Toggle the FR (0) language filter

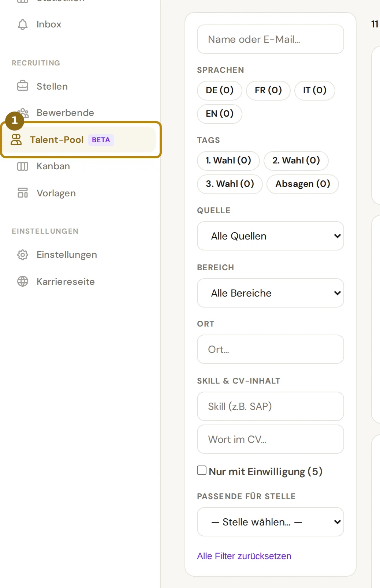pyautogui.click(x=268, y=90)
